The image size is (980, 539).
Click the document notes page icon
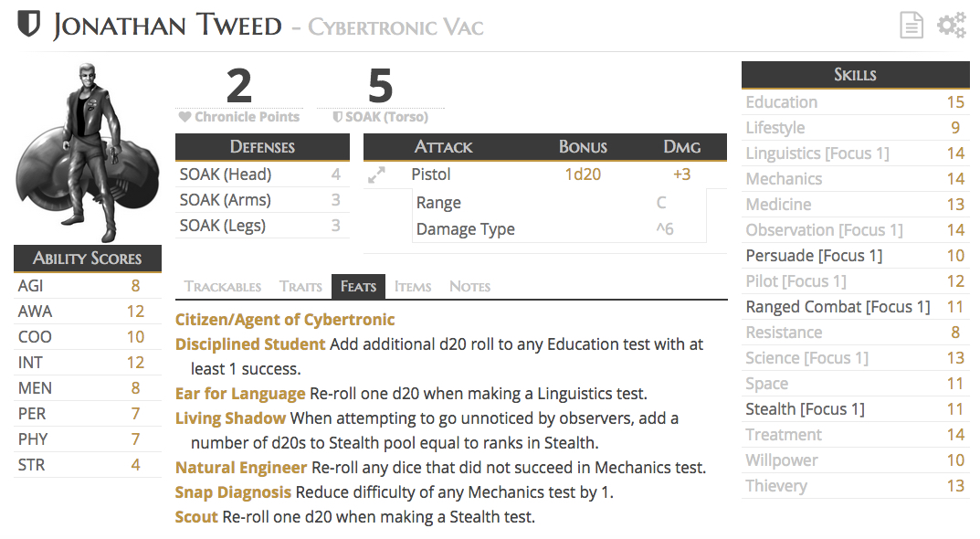912,25
